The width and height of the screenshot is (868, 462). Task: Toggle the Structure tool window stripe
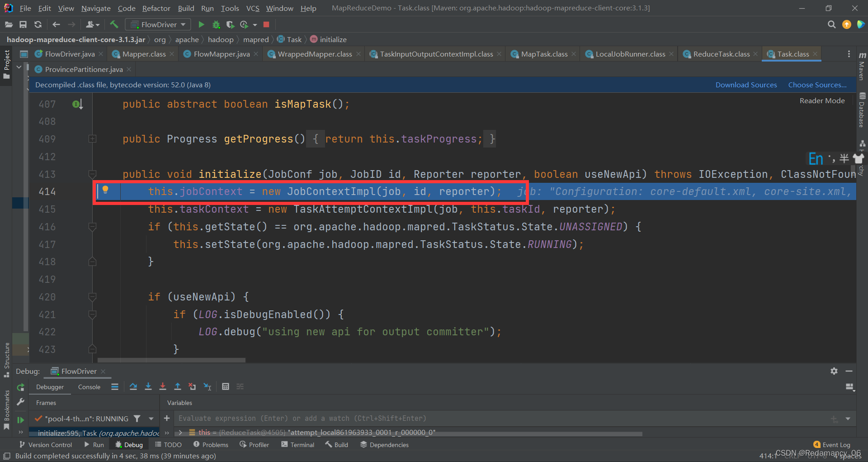[x=6, y=360]
